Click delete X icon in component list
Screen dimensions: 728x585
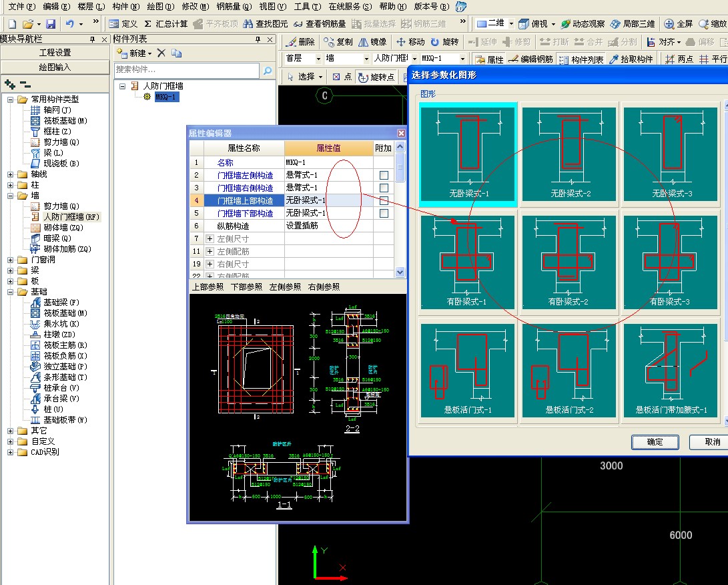(x=161, y=53)
